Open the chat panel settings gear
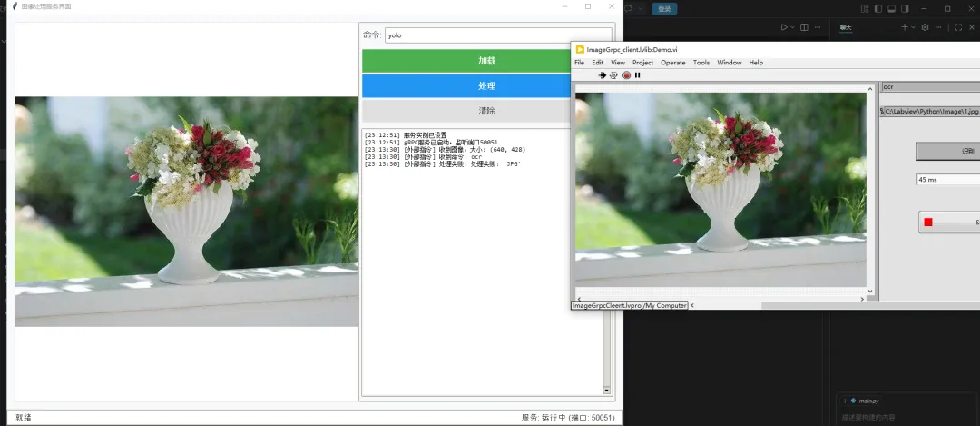 tap(926, 27)
